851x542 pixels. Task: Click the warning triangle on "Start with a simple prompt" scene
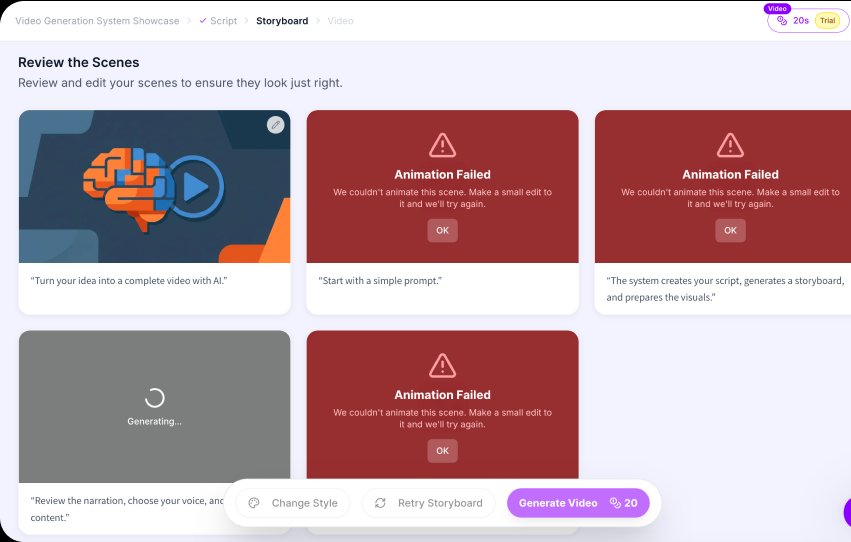[442, 145]
